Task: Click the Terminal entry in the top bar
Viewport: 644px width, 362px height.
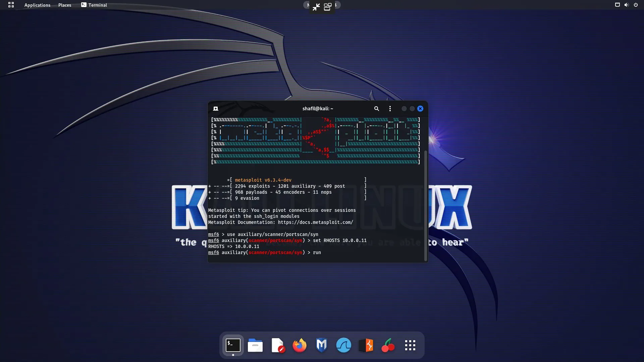Action: [x=94, y=5]
